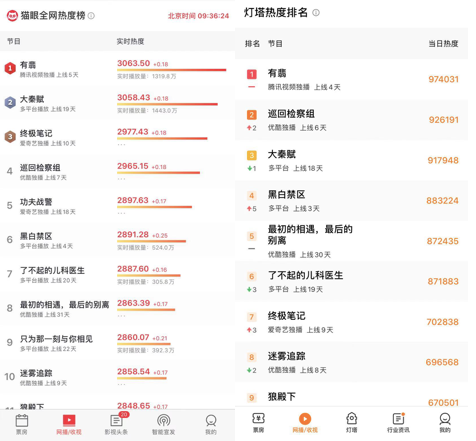The height and width of the screenshot is (441, 476).
Task: Open 功夫战警 row in Maoyan list
Action: coord(117,205)
